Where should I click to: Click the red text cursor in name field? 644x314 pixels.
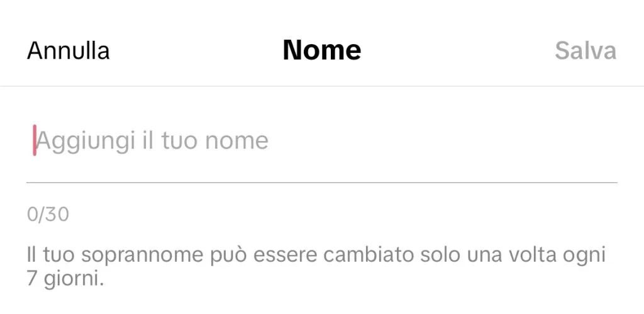pyautogui.click(x=35, y=140)
